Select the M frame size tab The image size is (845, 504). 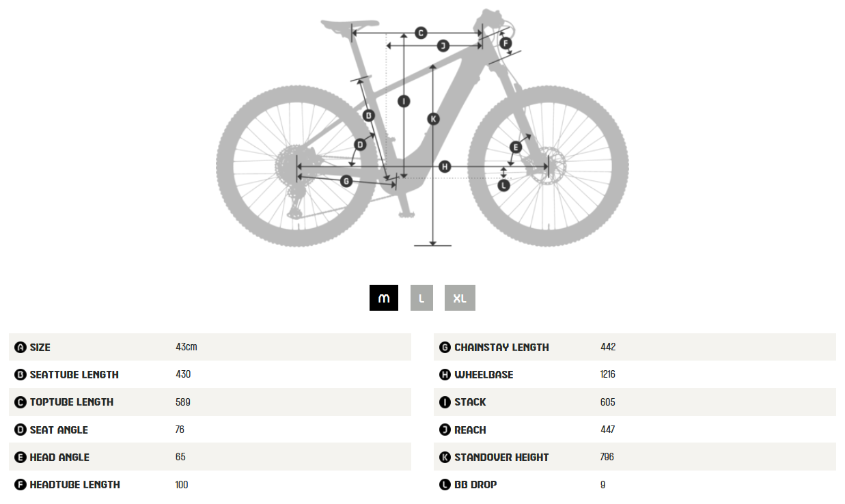click(384, 298)
